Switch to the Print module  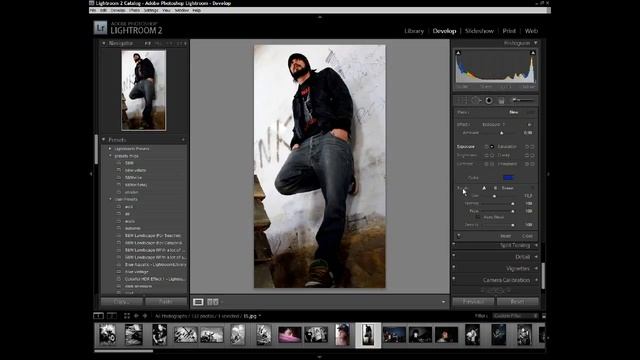[509, 31]
